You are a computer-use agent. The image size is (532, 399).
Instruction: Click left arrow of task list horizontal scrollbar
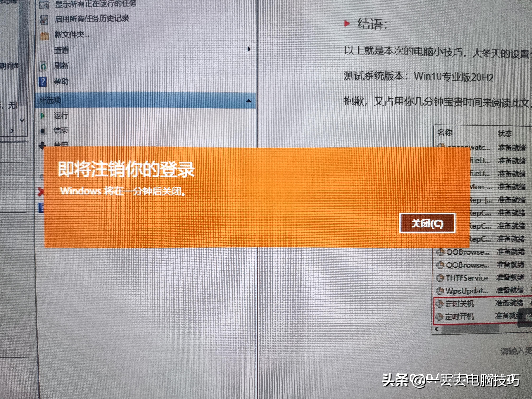[436, 329]
